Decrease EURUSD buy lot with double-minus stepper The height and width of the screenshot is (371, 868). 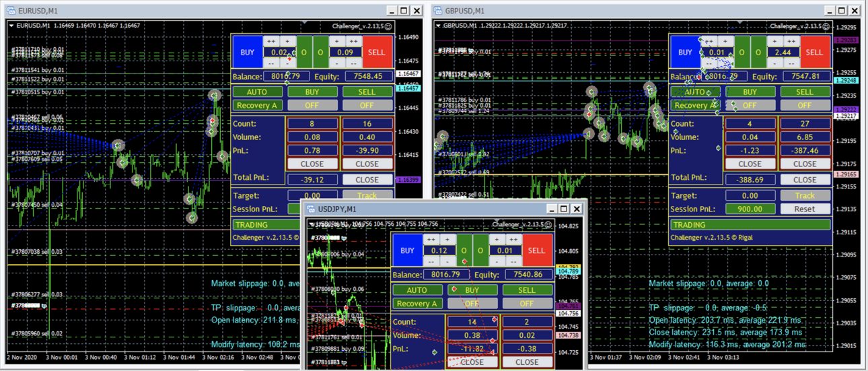pos(271,63)
